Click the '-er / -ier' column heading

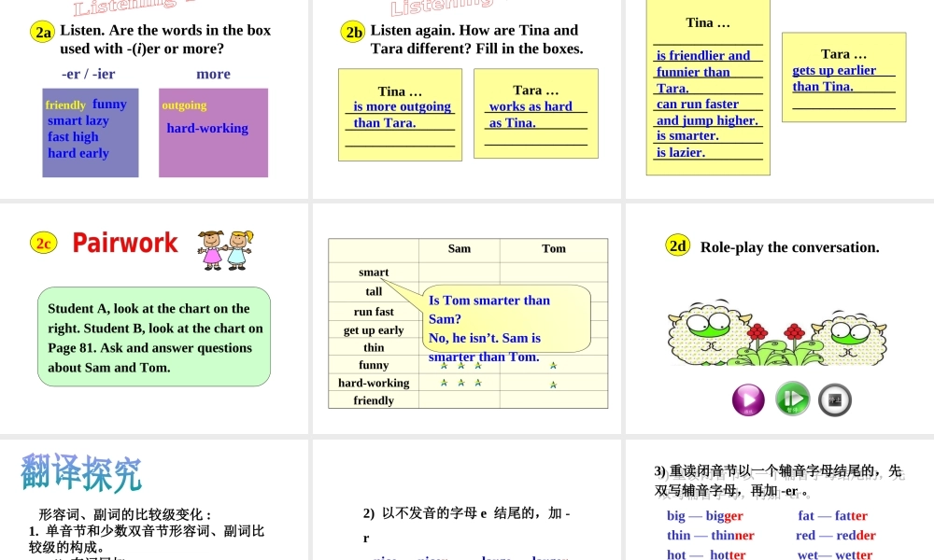click(88, 74)
